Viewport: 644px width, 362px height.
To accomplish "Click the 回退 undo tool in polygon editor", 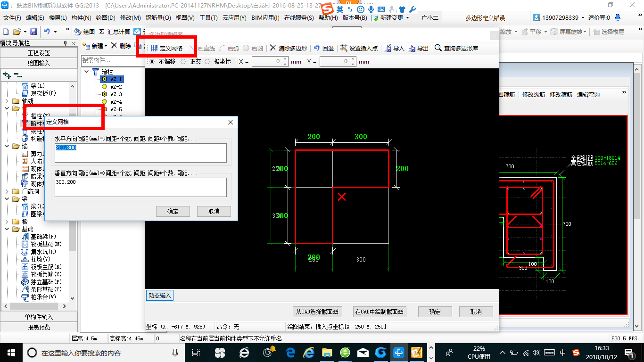I will click(x=323, y=48).
